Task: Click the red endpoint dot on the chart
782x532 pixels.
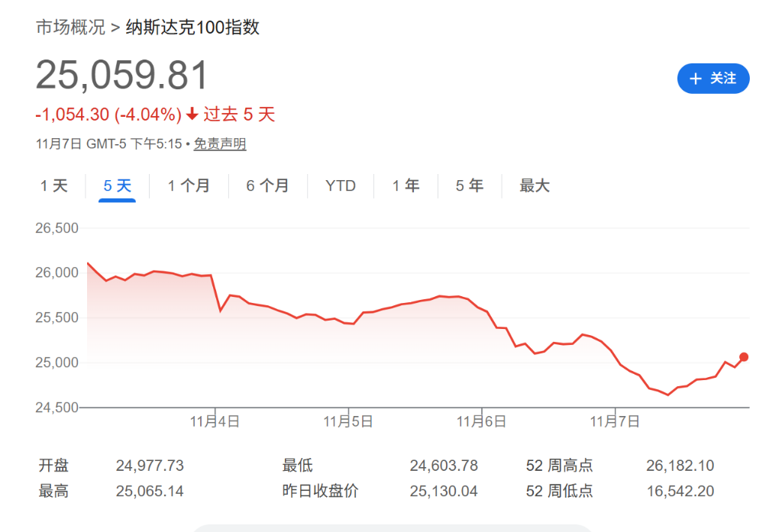Action: point(742,356)
